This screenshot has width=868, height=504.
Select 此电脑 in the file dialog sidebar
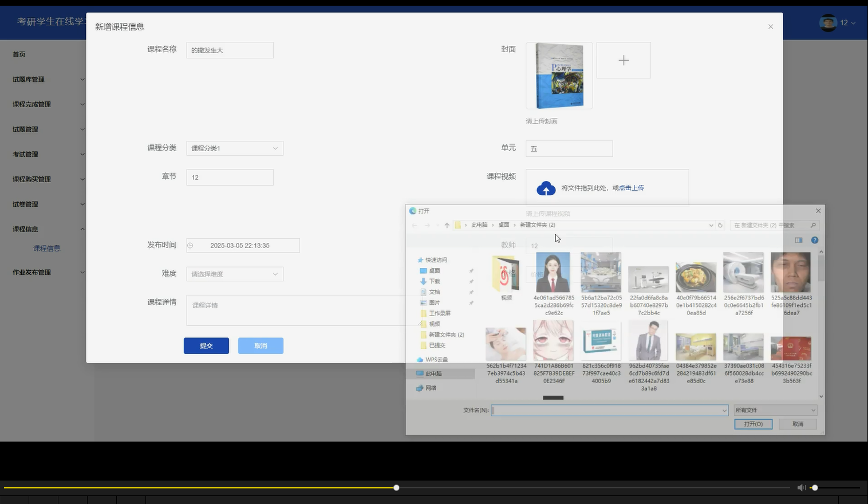[441, 373]
